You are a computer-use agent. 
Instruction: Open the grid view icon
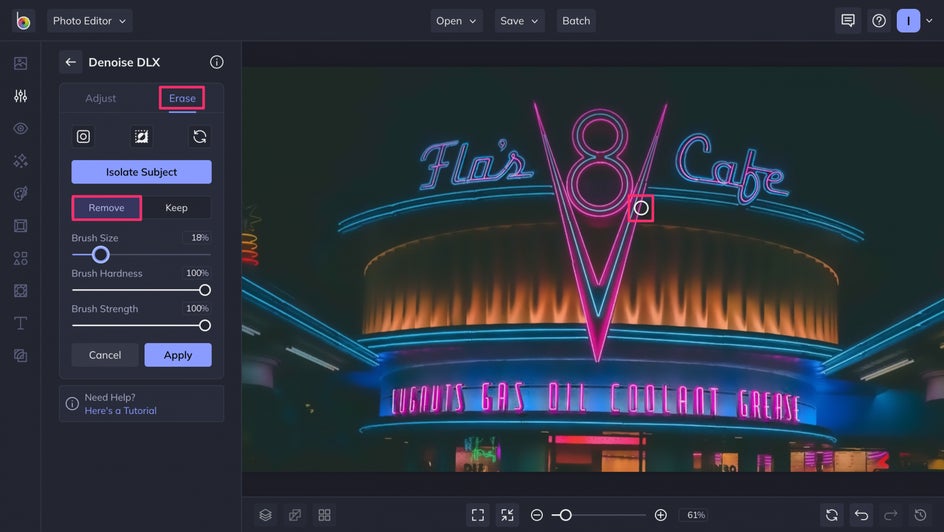(324, 515)
